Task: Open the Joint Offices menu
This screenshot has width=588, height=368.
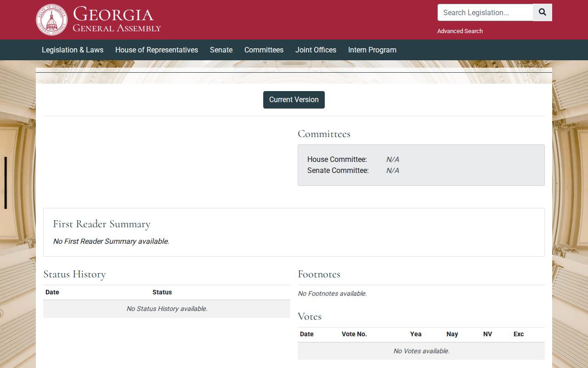Action: click(x=316, y=50)
